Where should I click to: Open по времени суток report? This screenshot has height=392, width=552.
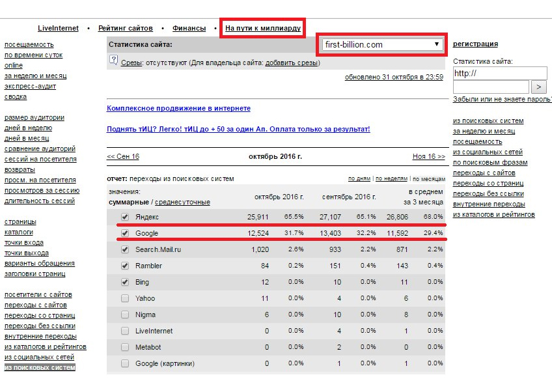click(33, 55)
